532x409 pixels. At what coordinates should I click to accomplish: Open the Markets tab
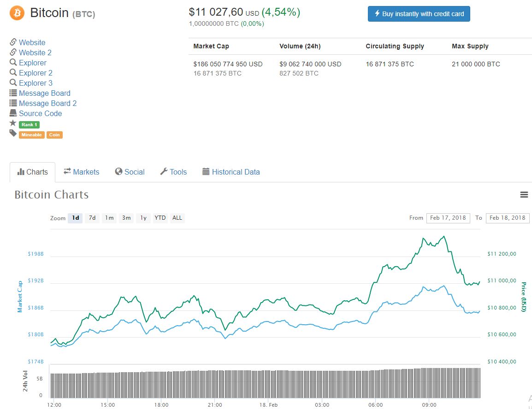coord(82,172)
